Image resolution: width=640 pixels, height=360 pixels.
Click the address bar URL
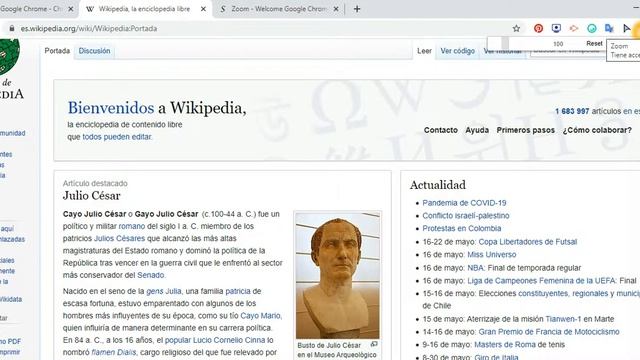pyautogui.click(x=89, y=29)
